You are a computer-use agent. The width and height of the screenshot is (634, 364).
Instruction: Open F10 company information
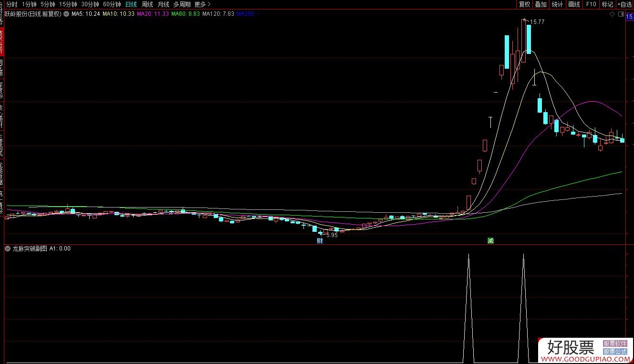591,4
